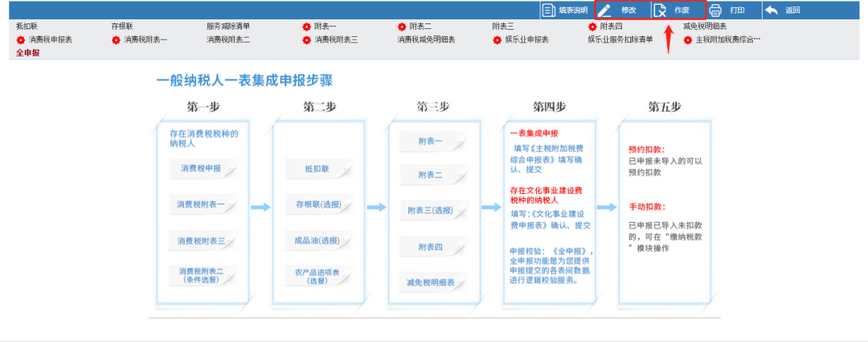
Task: Click the 第四步 step heading
Action: tap(550, 108)
